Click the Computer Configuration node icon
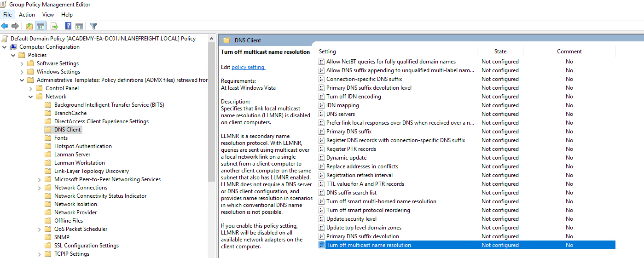This screenshot has width=644, height=258. [13, 47]
